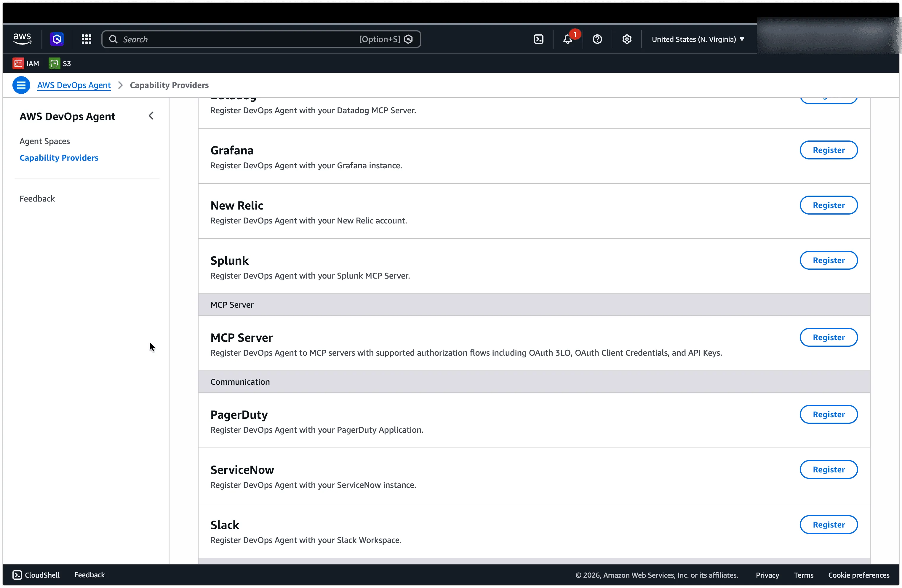Screen dimensions: 902x588
Task: Open Feedback in the sidebar
Action: [37, 199]
